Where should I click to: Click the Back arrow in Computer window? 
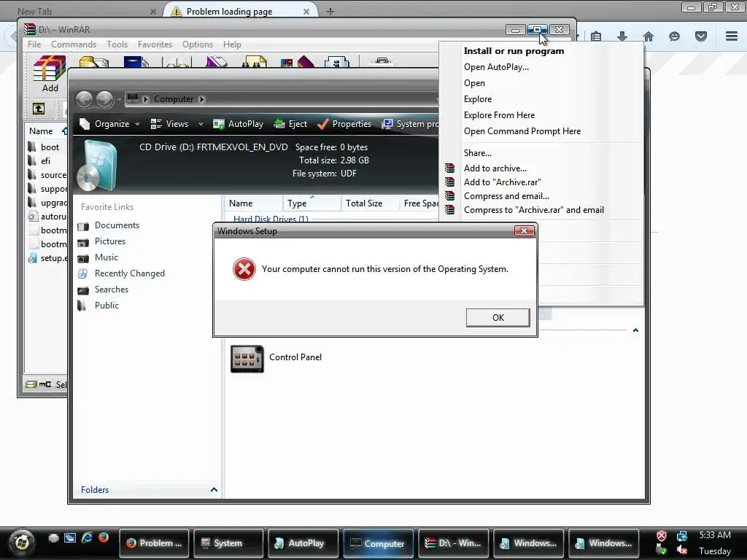(85, 99)
